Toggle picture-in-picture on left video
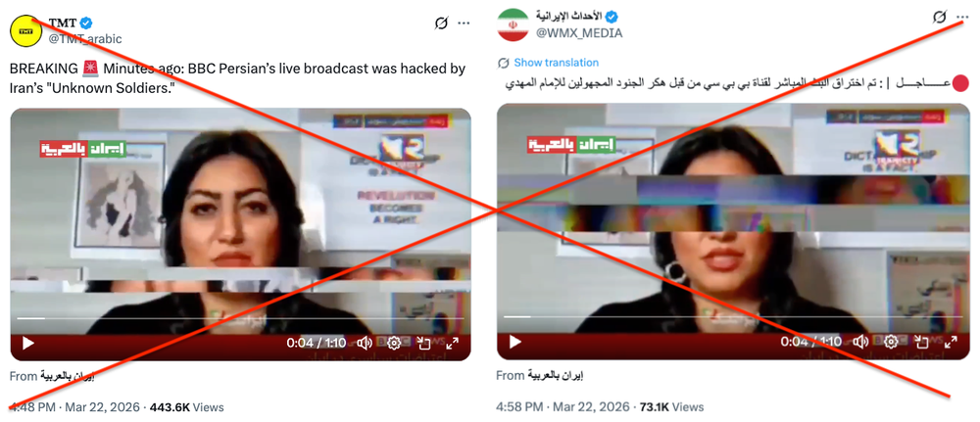Screen dimensions: 980x422 (423, 343)
